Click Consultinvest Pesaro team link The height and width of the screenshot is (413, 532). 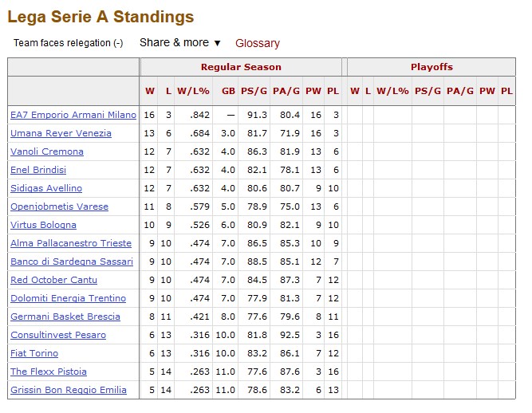[58, 335]
